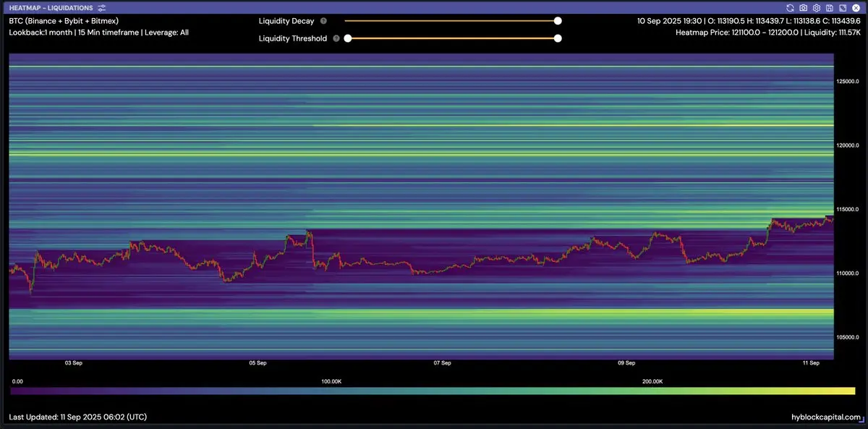Click the 110000.0 price axis label

[x=846, y=273]
